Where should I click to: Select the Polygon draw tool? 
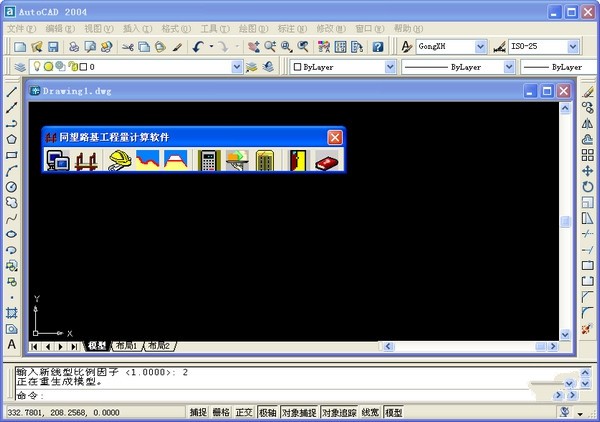[11, 139]
